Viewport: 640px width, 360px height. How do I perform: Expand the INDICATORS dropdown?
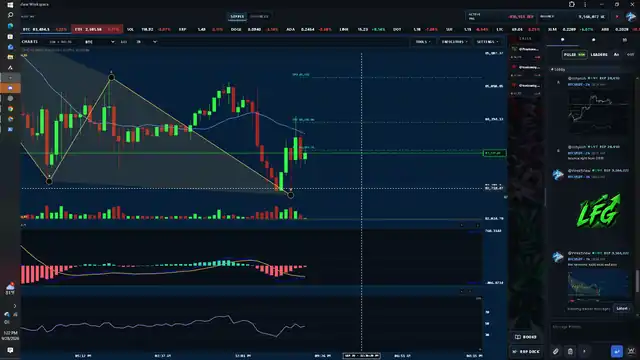pyautogui.click(x=454, y=42)
